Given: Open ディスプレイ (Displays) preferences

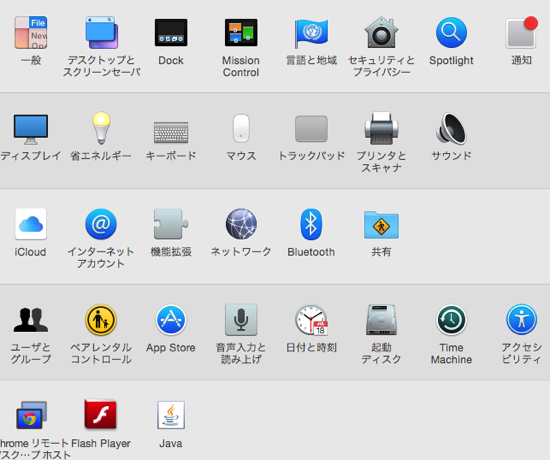Looking at the screenshot, I should [x=31, y=129].
